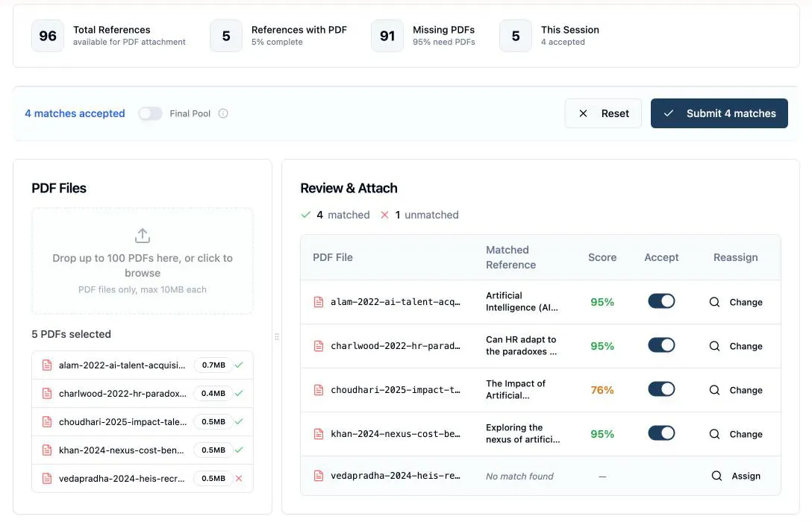Click PDF icon in alam-2022 review table row
The image size is (812, 522).
coord(319,302)
